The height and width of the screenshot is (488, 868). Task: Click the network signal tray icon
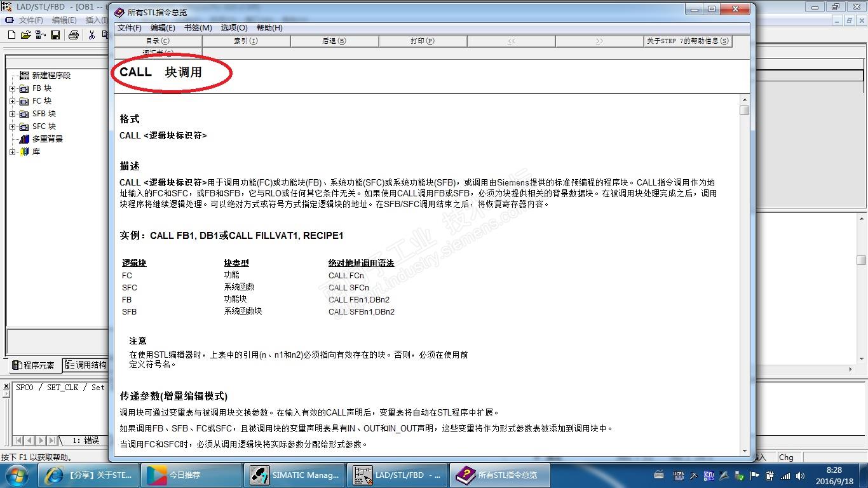[785, 475]
